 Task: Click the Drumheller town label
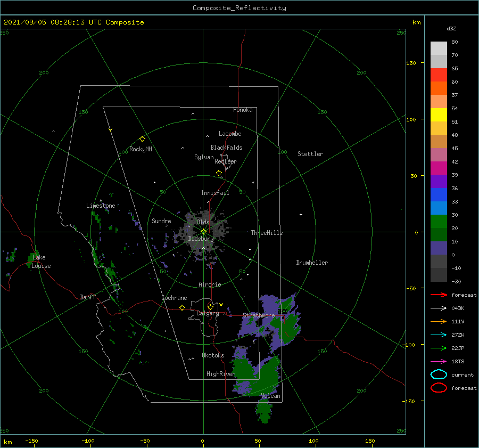coord(312,263)
